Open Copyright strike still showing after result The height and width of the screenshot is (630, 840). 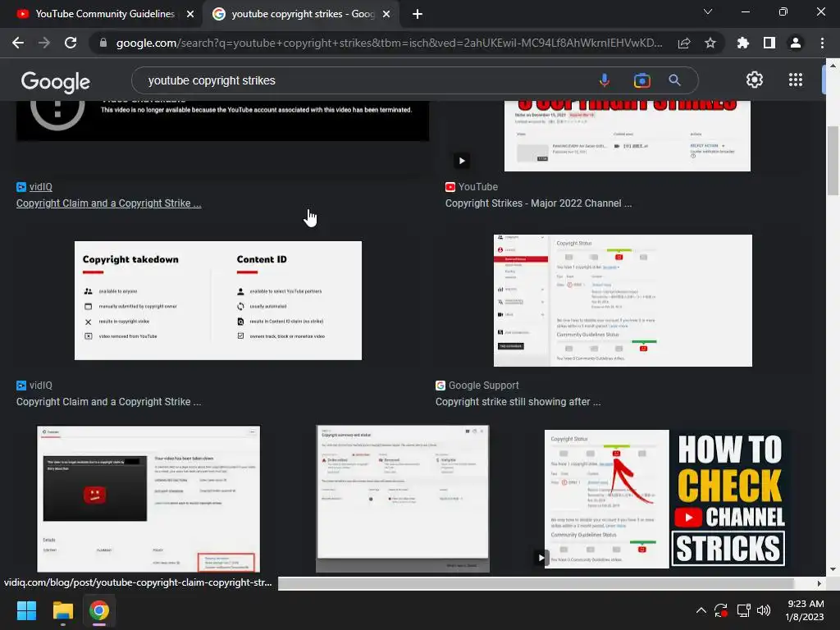tap(518, 402)
